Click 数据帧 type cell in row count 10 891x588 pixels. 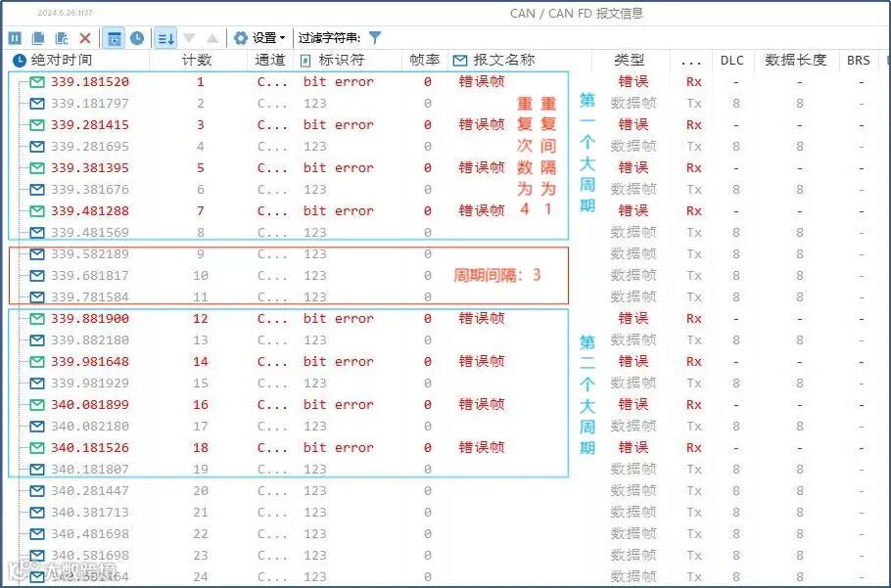point(633,276)
